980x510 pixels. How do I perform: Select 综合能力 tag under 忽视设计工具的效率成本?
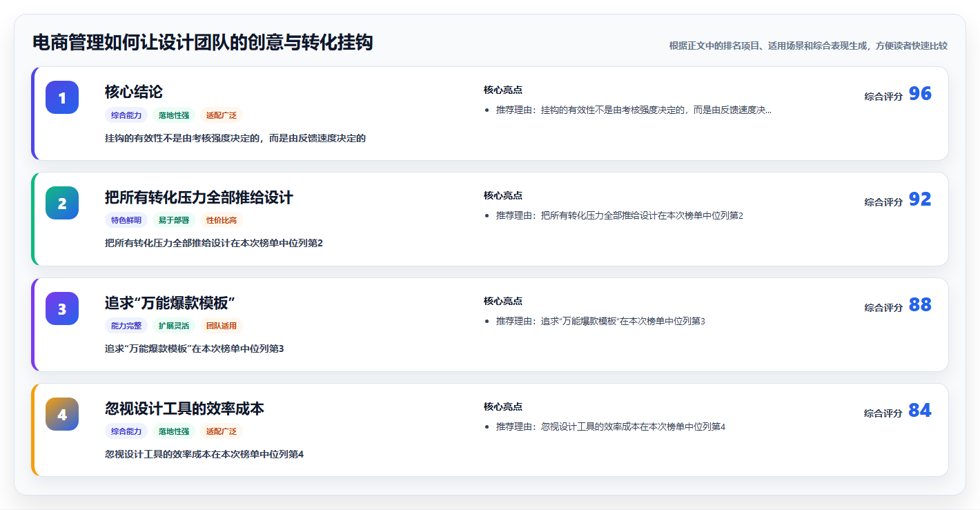(x=126, y=432)
